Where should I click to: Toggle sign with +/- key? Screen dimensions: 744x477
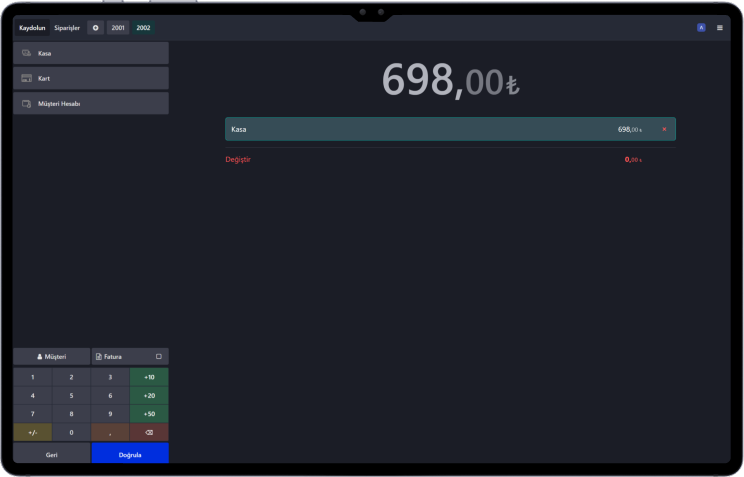(x=32, y=432)
